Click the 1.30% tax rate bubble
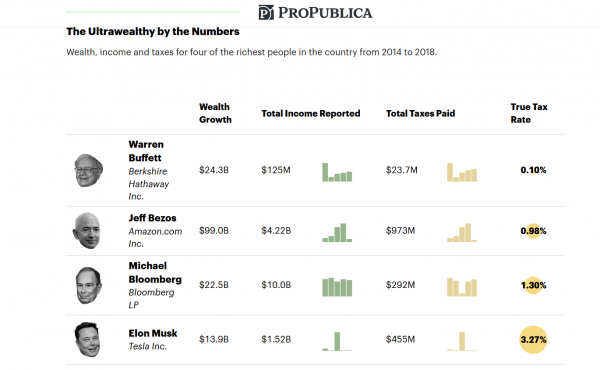600x370 pixels. coord(533,285)
